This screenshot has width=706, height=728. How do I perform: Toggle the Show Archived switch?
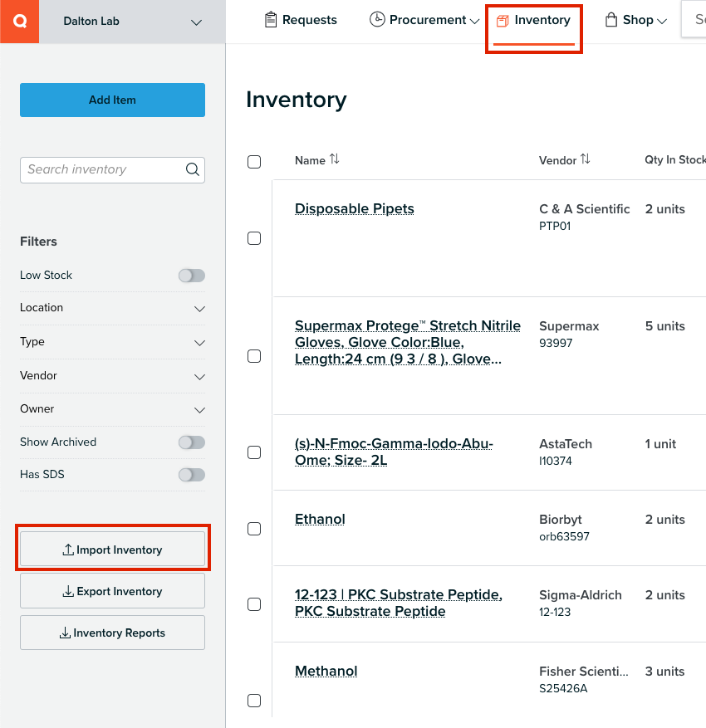coord(192,442)
